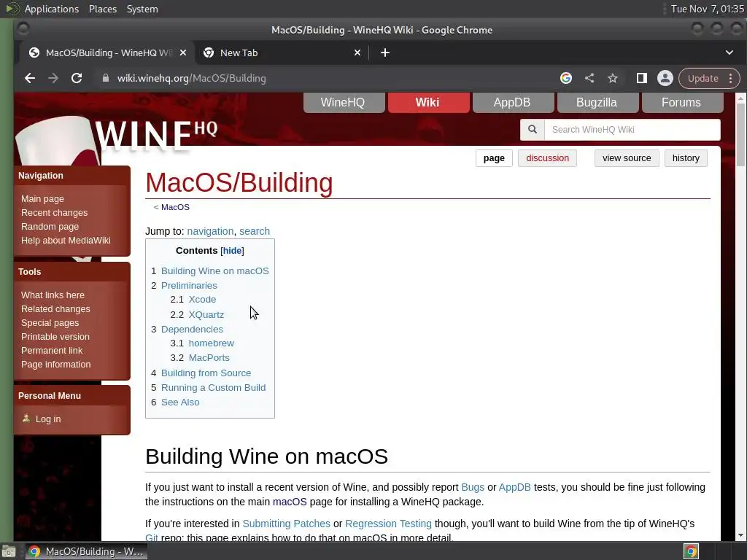747x560 pixels.
Task: Click the WineHQ logo
Action: click(x=156, y=136)
